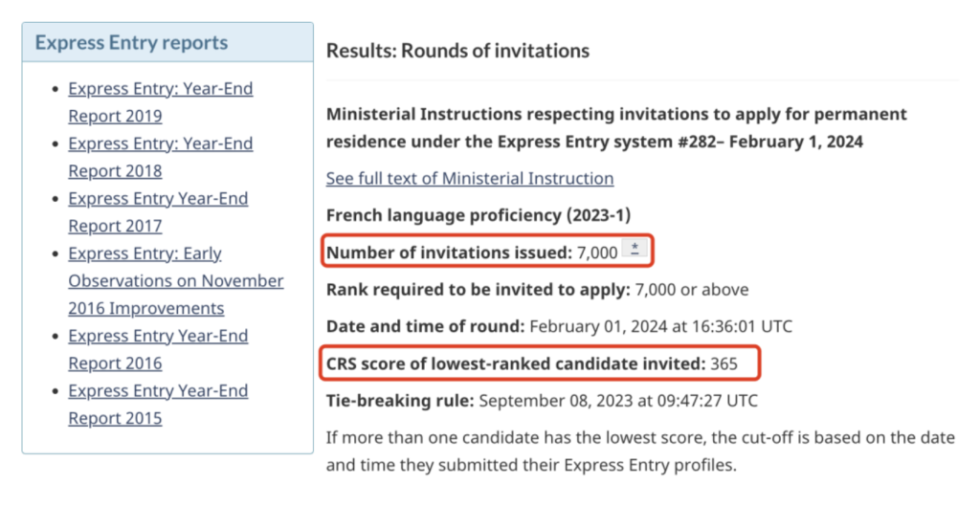
Task: Click the footnote asterisk beside 7,000 invitations
Action: (635, 251)
